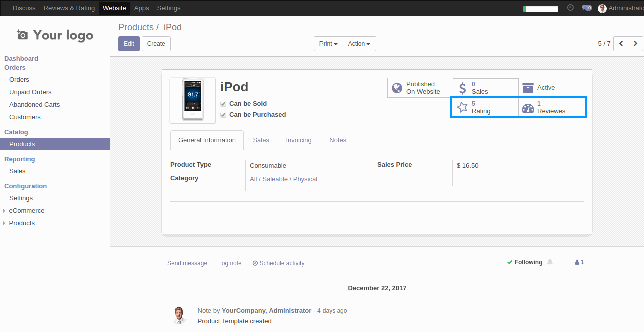This screenshot has height=332, width=644.
Task: Click the Edit button
Action: [129, 44]
